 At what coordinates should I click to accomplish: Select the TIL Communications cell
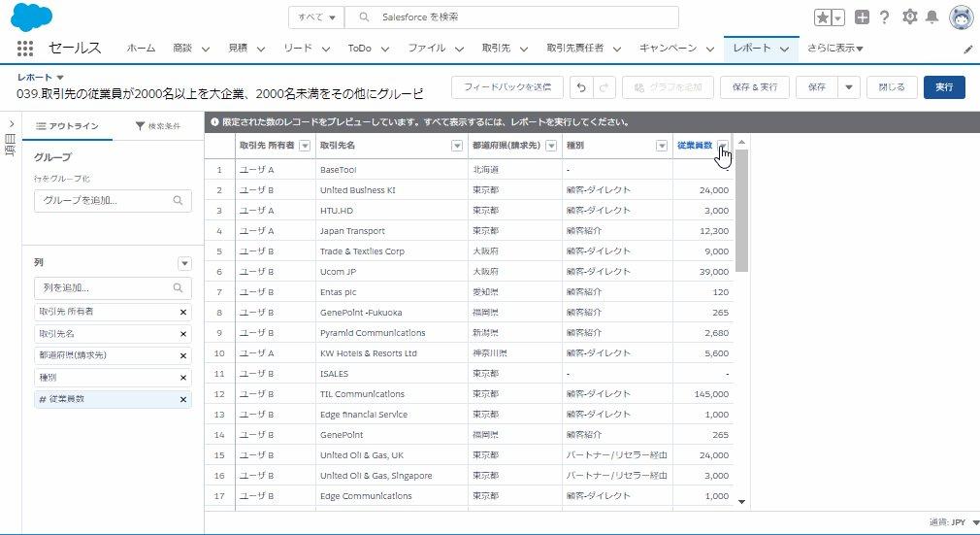392,394
